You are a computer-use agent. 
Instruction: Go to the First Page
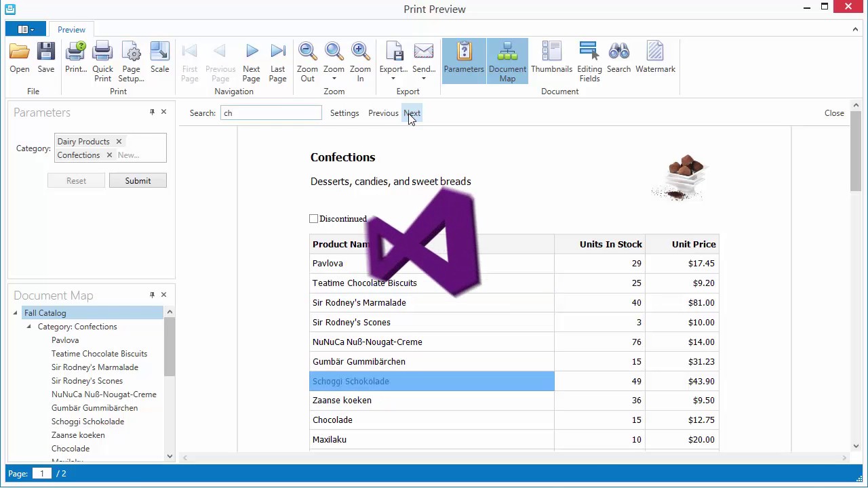[190, 62]
